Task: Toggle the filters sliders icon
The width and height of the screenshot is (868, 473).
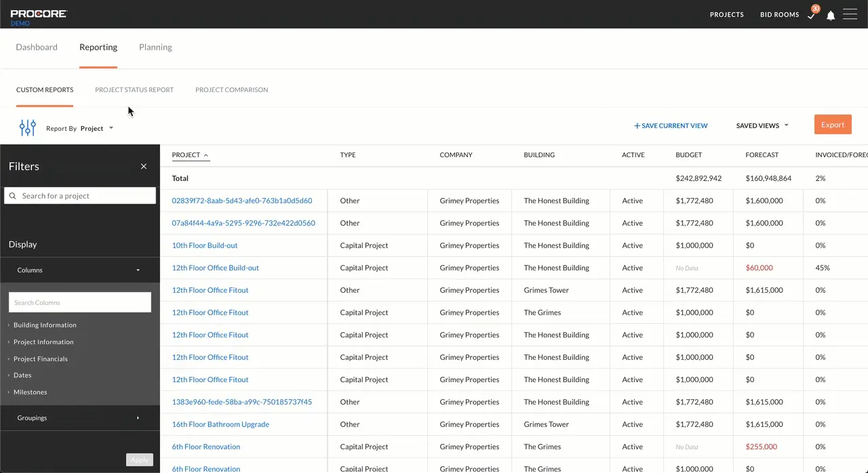Action: point(28,127)
